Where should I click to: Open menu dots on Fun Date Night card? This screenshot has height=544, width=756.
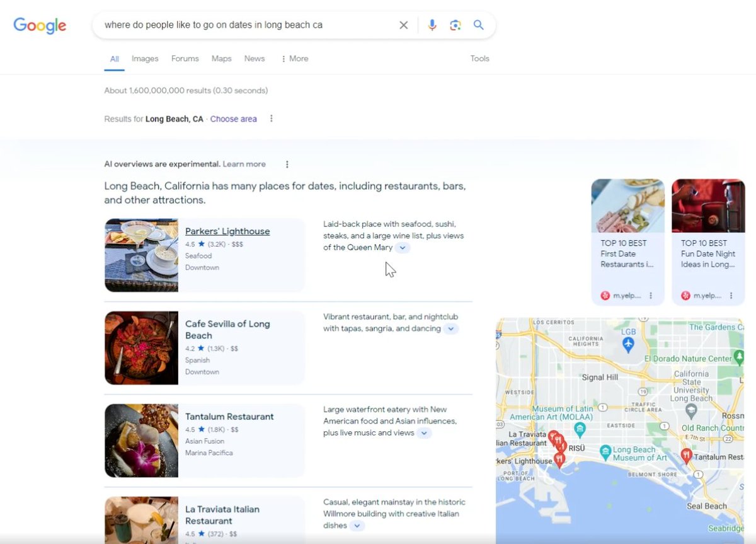[x=731, y=296]
